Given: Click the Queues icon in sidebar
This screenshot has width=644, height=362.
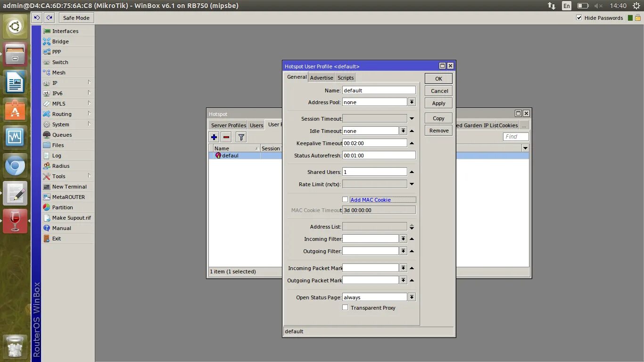Looking at the screenshot, I should [x=47, y=135].
